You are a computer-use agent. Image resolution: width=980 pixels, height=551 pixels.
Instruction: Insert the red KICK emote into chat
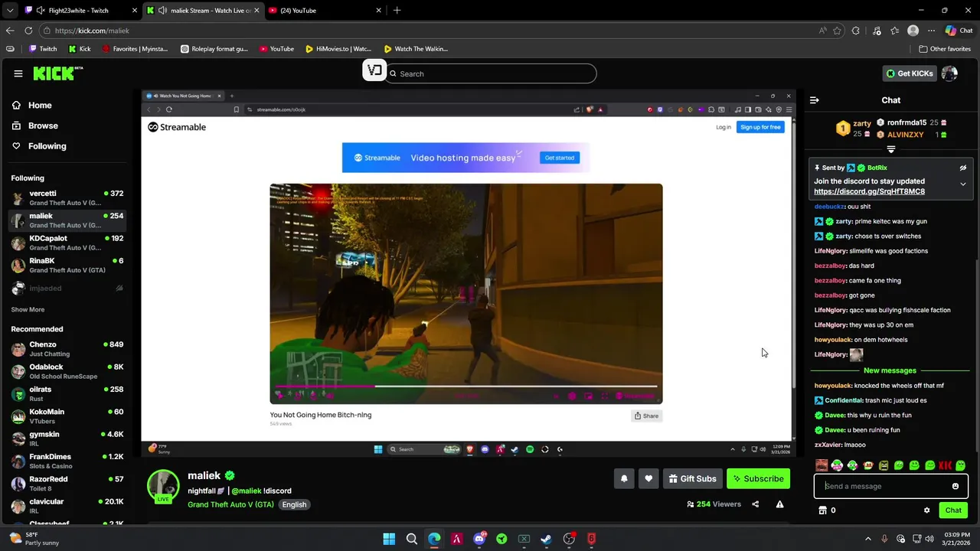[x=946, y=465]
